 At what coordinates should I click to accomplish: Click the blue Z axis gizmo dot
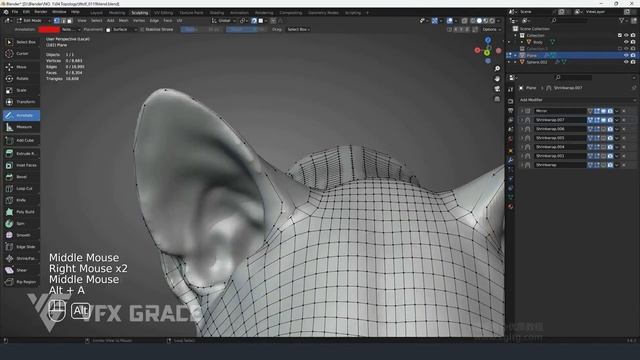(488, 40)
